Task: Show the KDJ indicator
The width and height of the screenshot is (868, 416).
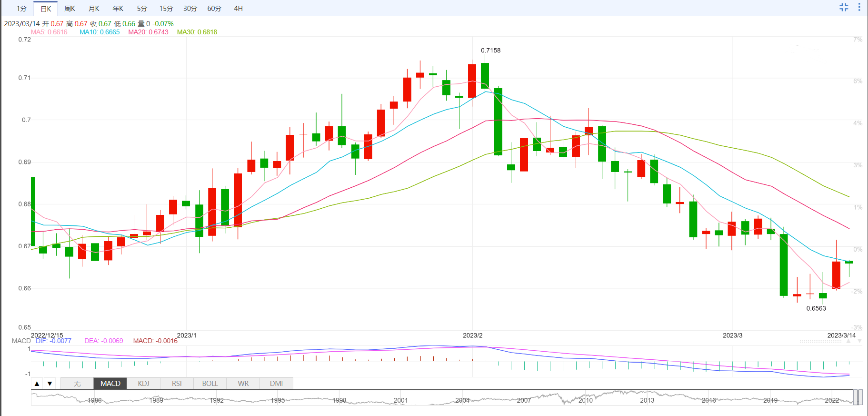Action: click(143, 384)
